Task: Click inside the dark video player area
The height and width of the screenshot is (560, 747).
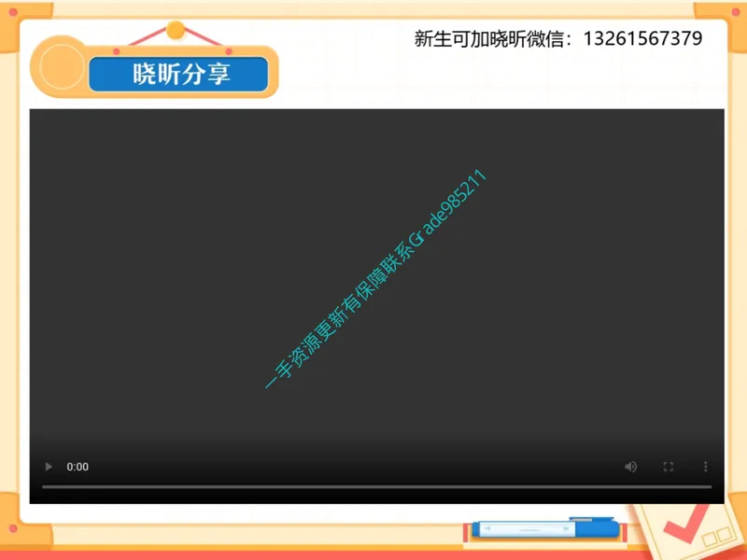Action: [x=377, y=306]
